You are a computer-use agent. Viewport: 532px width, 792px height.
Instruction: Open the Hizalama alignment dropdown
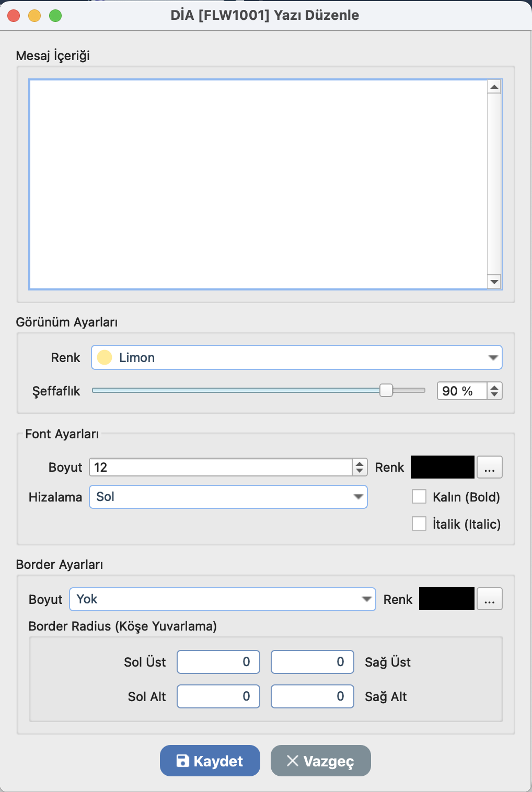[x=228, y=497]
